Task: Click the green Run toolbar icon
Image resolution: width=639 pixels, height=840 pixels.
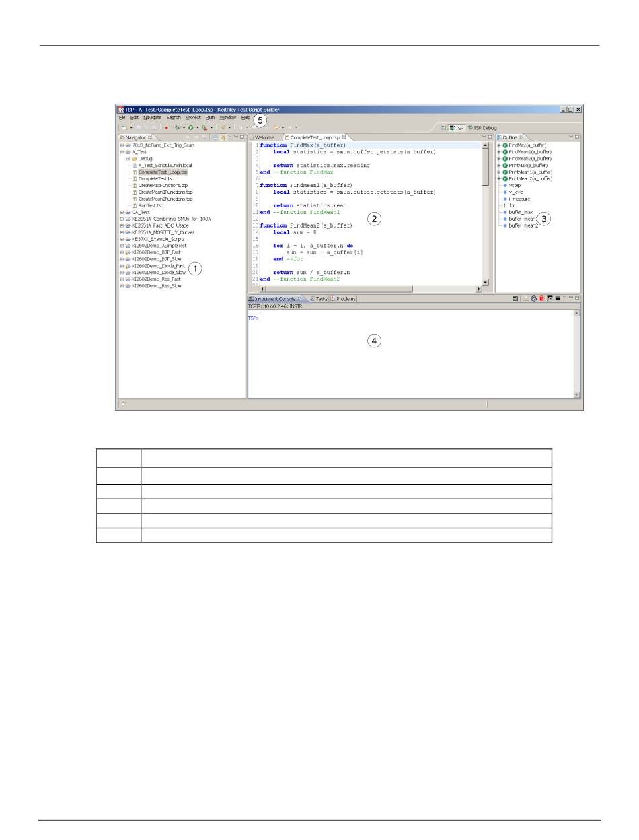Action: point(190,128)
